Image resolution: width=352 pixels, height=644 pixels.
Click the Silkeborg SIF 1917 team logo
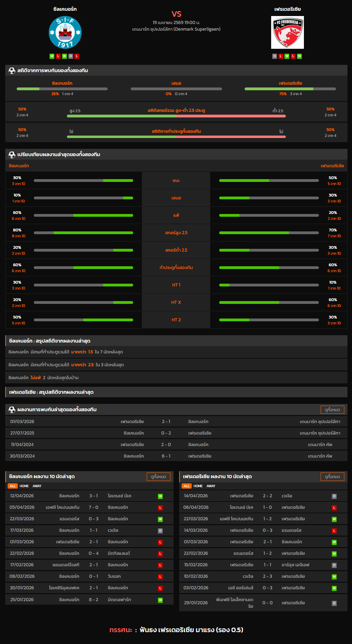coord(65,32)
